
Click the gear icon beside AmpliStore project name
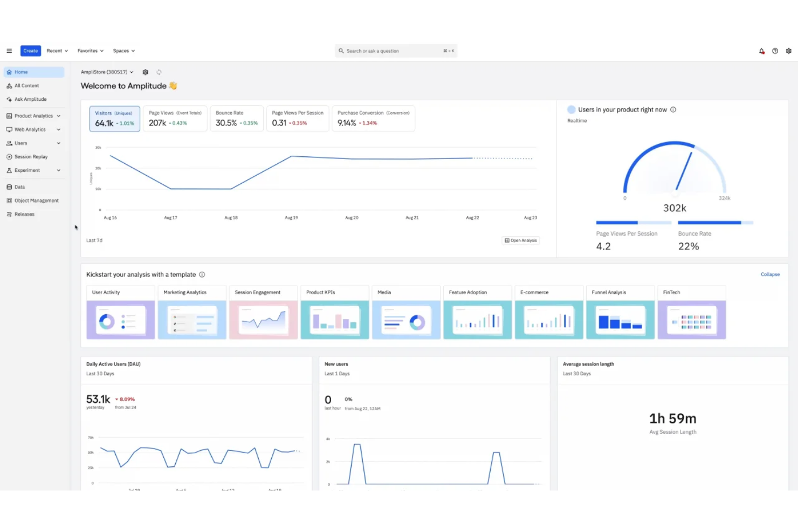tap(145, 72)
